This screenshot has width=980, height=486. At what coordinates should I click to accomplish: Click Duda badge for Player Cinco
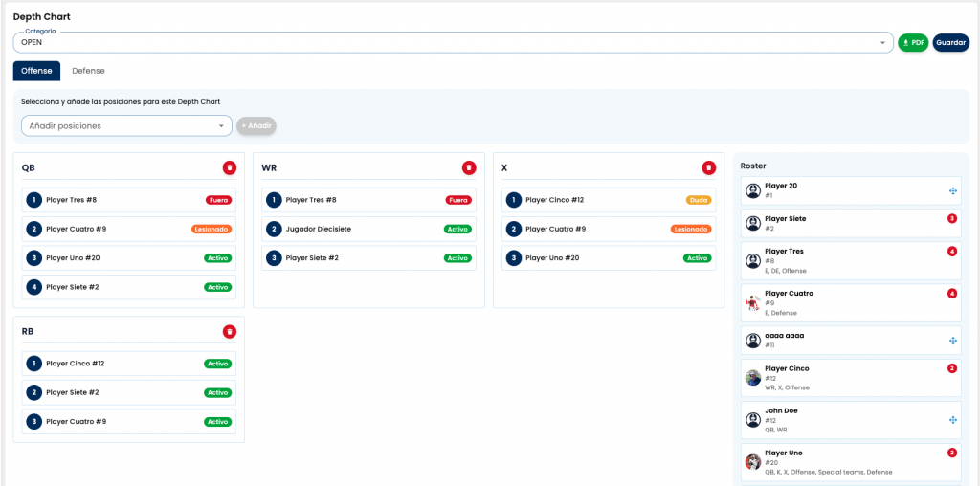(x=699, y=201)
